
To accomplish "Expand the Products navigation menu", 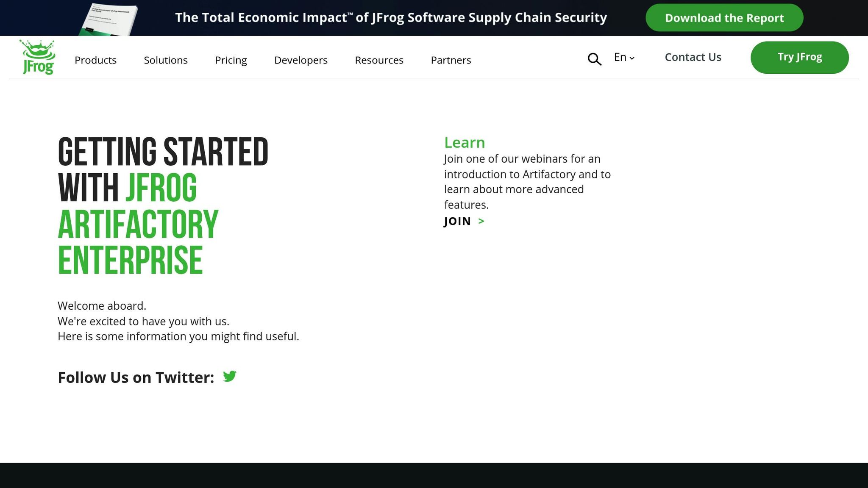I will coord(95,60).
